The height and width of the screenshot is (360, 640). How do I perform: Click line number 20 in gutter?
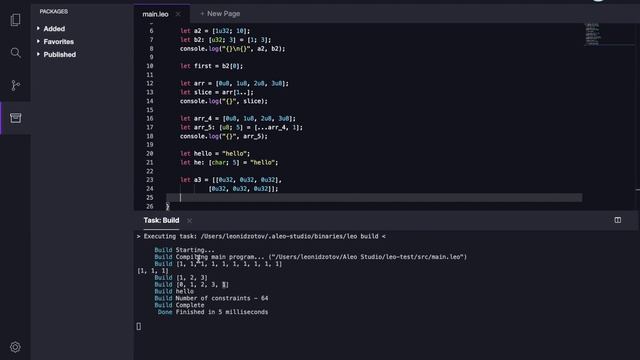[x=150, y=154]
